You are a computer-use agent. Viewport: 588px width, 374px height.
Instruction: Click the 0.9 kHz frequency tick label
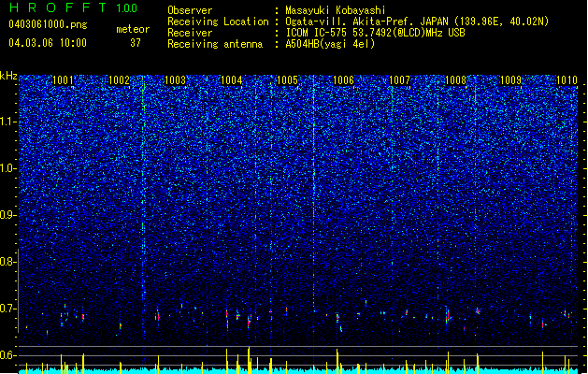click(x=8, y=215)
